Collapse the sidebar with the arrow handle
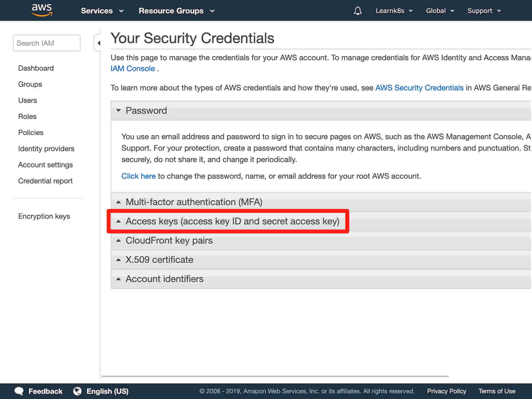The height and width of the screenshot is (399, 532). pos(98,43)
